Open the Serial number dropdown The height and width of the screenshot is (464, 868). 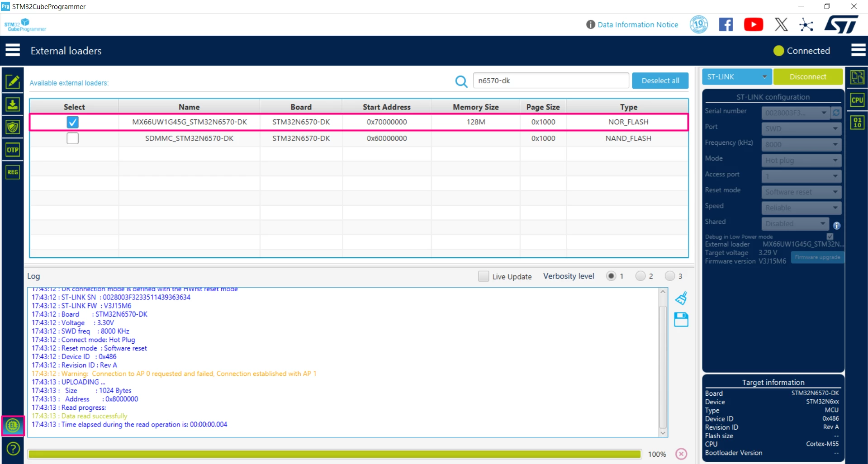(x=796, y=113)
